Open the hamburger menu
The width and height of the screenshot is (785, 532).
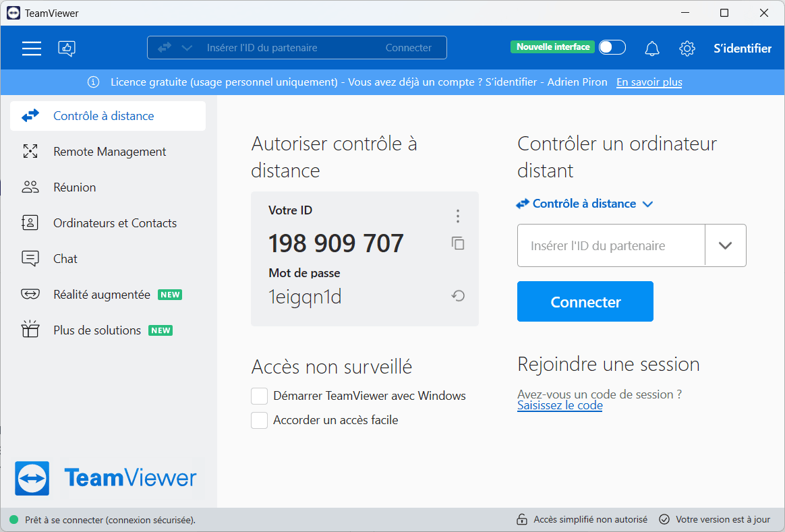tap(32, 49)
